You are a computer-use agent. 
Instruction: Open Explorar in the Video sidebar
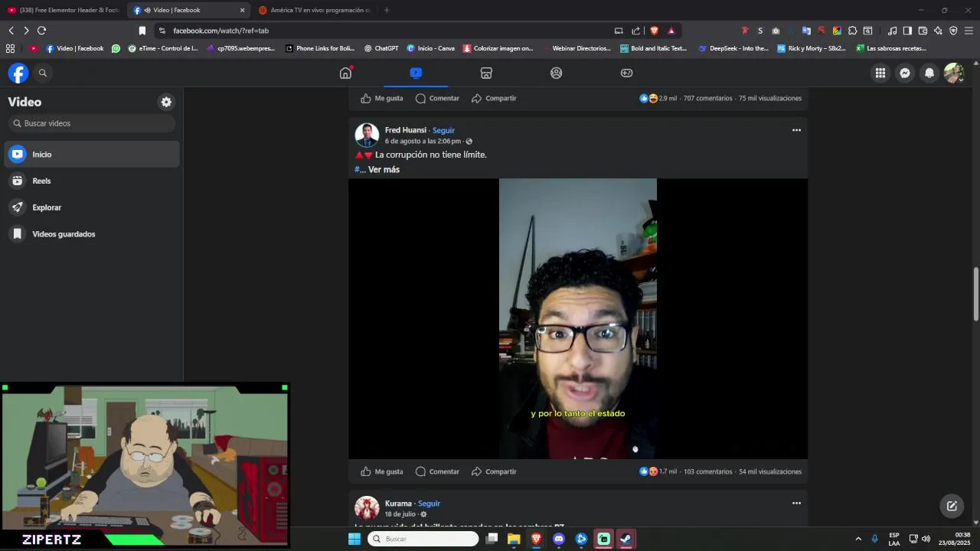(92, 207)
